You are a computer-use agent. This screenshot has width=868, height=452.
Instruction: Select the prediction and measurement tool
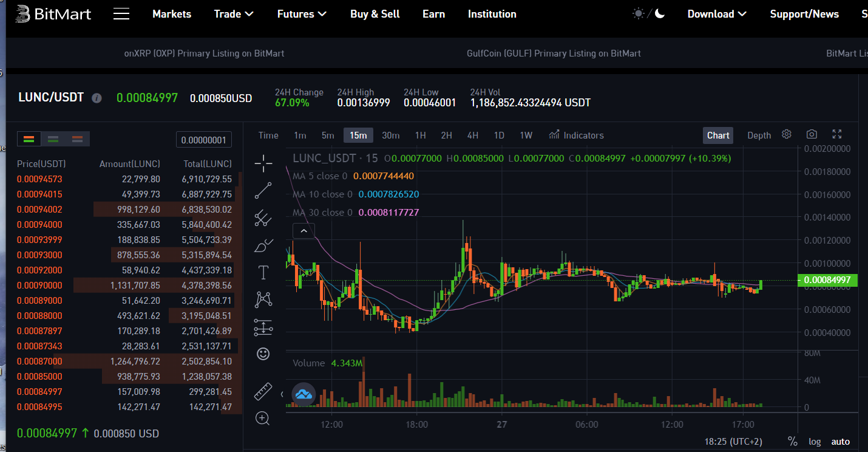pyautogui.click(x=263, y=327)
